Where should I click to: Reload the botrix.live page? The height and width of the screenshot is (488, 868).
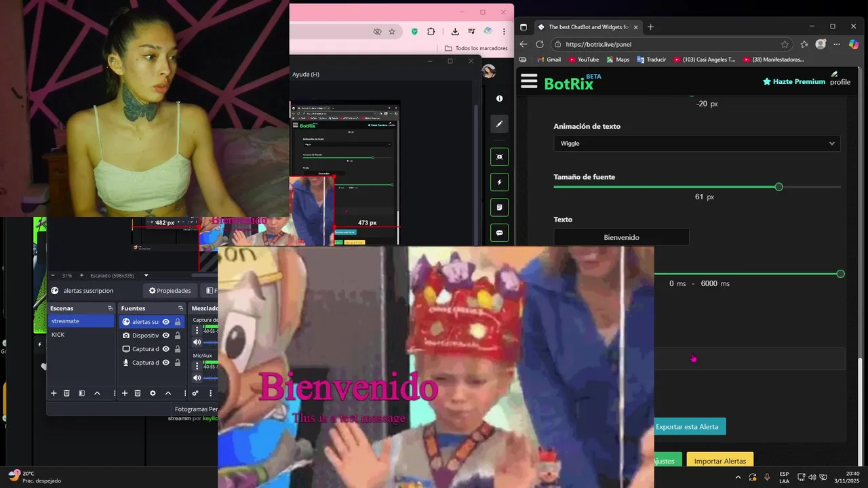click(x=540, y=44)
